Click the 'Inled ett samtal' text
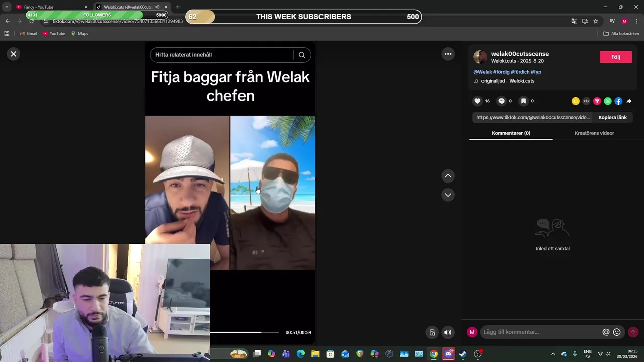 pos(552,249)
